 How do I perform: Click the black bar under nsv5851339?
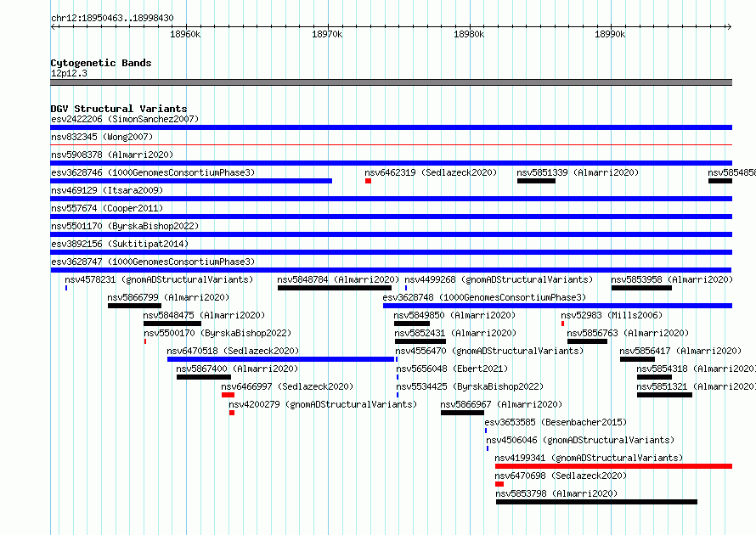pos(536,181)
